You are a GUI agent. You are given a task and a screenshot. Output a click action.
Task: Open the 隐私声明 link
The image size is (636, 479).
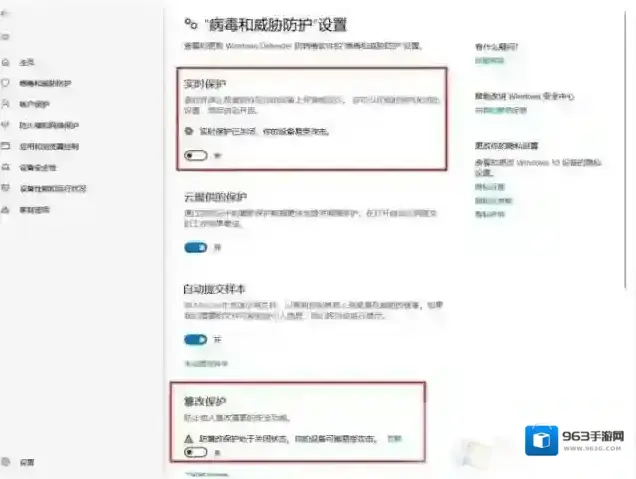490,215
